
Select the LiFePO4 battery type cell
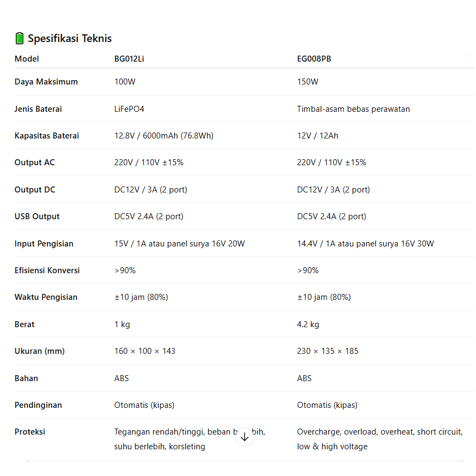click(129, 109)
